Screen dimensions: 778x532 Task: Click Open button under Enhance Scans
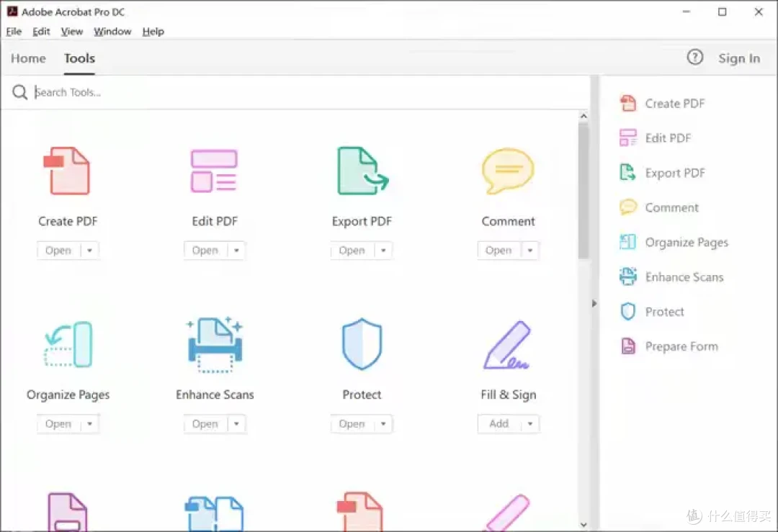[205, 424]
